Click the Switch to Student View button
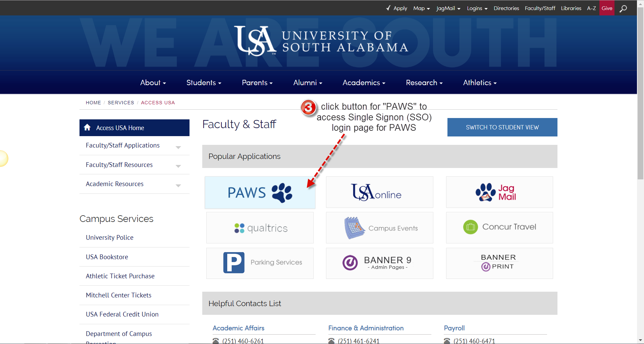The width and height of the screenshot is (644, 344). [x=502, y=127]
